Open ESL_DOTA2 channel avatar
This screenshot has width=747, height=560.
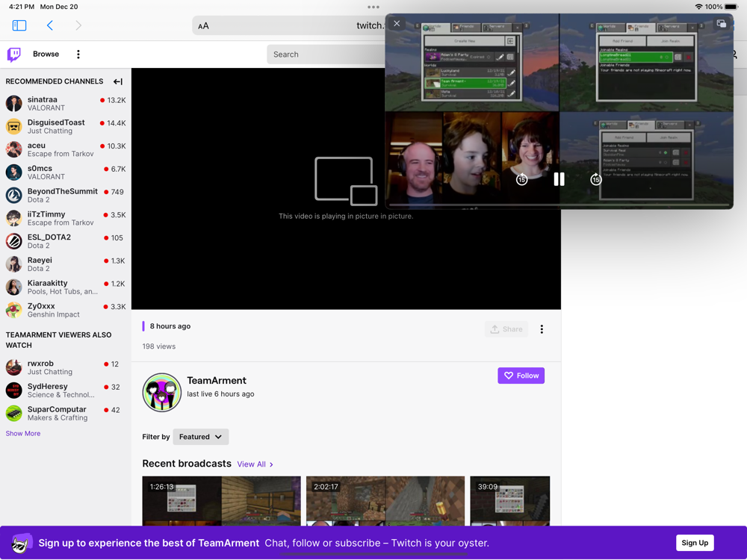coord(13,241)
